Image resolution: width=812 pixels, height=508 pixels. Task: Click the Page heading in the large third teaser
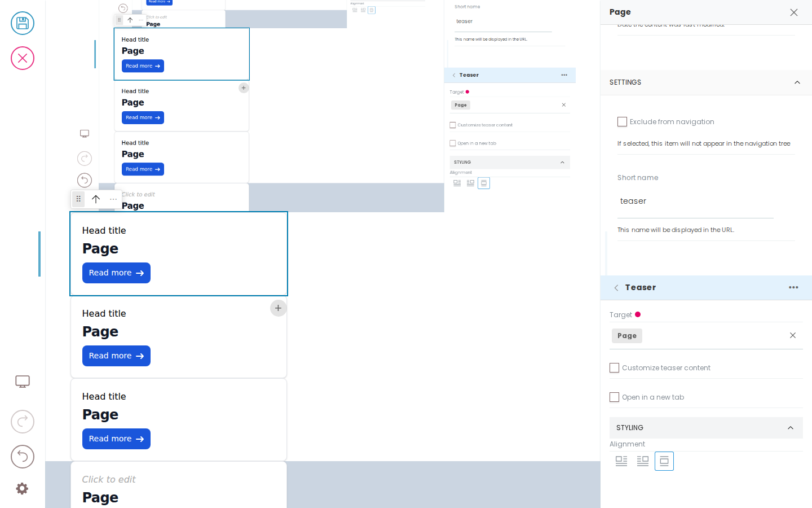coord(100,415)
